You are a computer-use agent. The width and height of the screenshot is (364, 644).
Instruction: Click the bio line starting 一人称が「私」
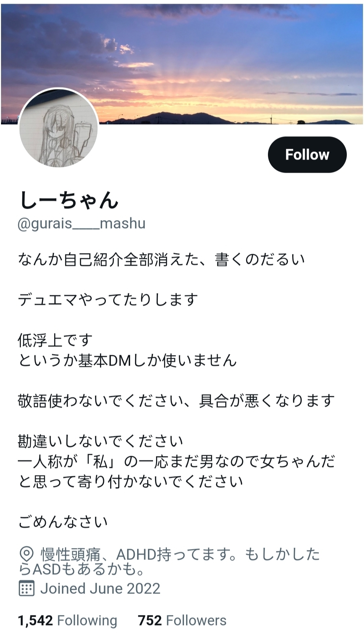pyautogui.click(x=176, y=461)
